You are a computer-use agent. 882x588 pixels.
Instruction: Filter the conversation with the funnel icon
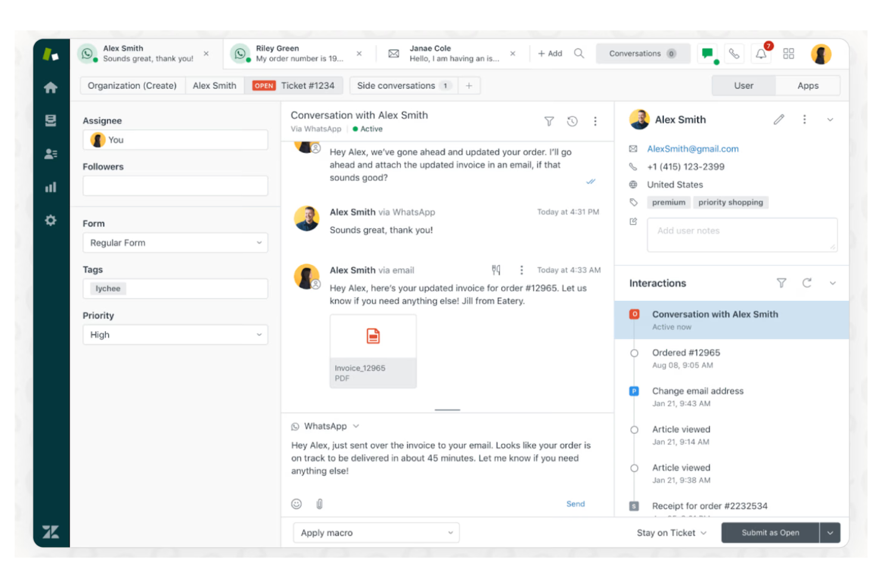(549, 121)
